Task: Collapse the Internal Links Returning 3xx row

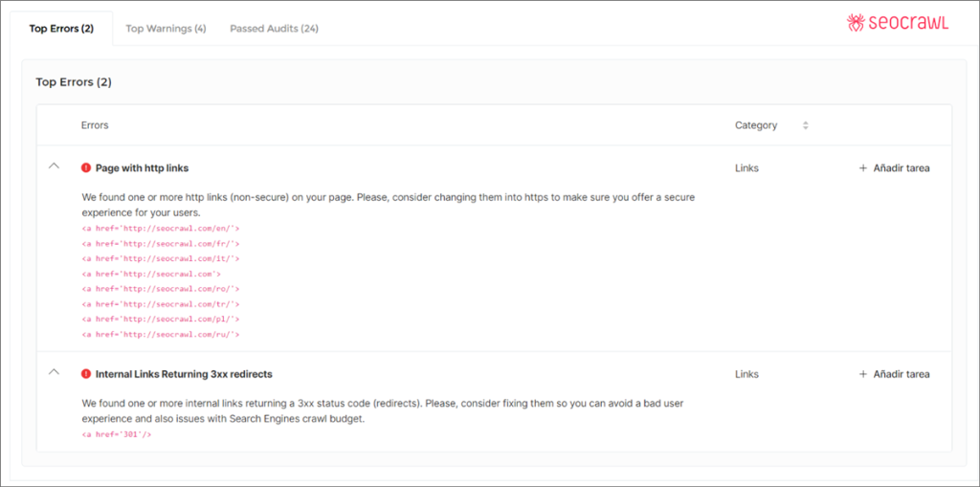Action: tap(54, 373)
